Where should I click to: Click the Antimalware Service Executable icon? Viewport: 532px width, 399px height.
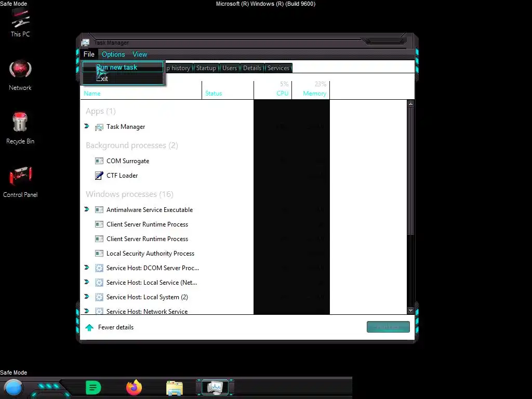click(x=99, y=210)
